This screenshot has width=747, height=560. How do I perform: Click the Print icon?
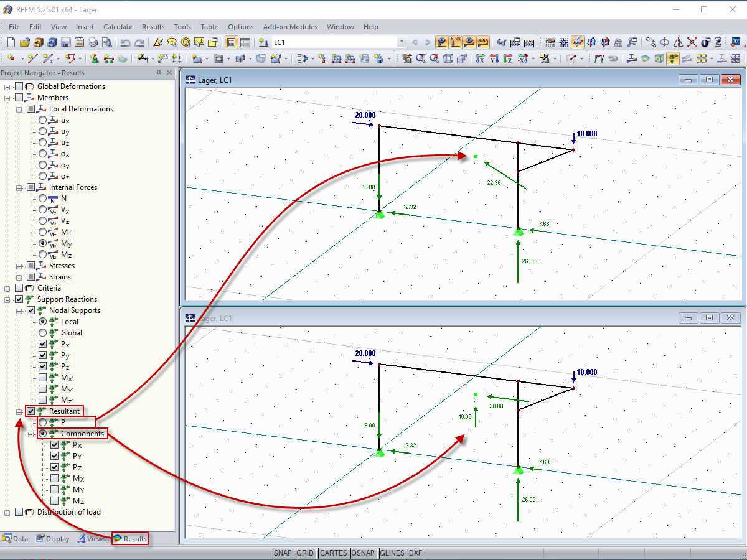pos(93,42)
